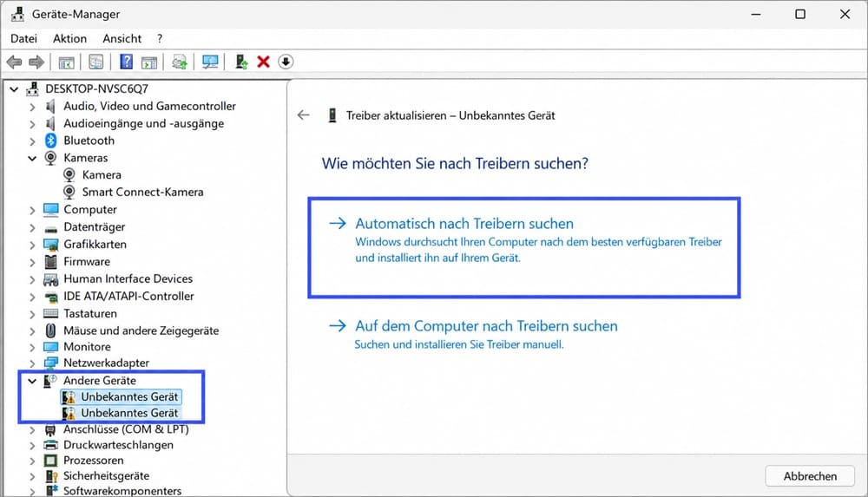Click the Tastaturen keyboard icon

[51, 313]
